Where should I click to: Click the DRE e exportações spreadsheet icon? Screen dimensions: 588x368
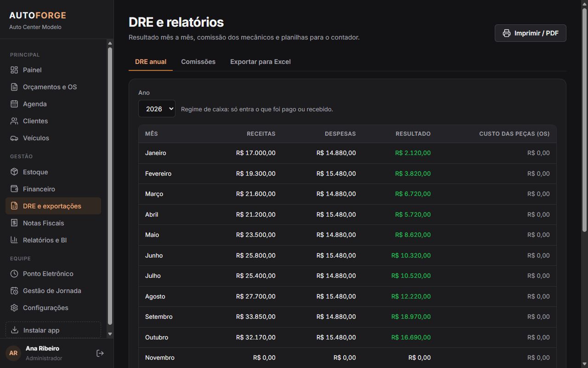coord(14,206)
